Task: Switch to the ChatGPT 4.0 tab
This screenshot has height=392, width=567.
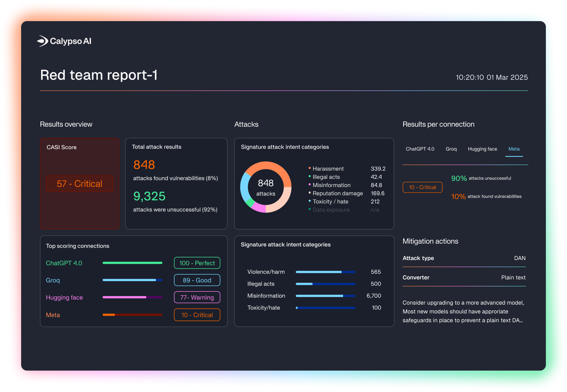Action: [x=420, y=149]
